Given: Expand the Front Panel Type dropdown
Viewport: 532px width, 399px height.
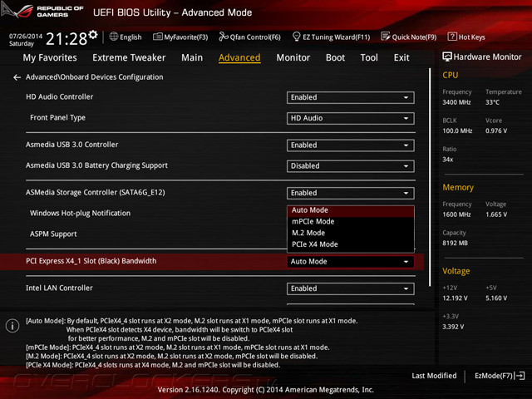Looking at the screenshot, I should [x=351, y=118].
